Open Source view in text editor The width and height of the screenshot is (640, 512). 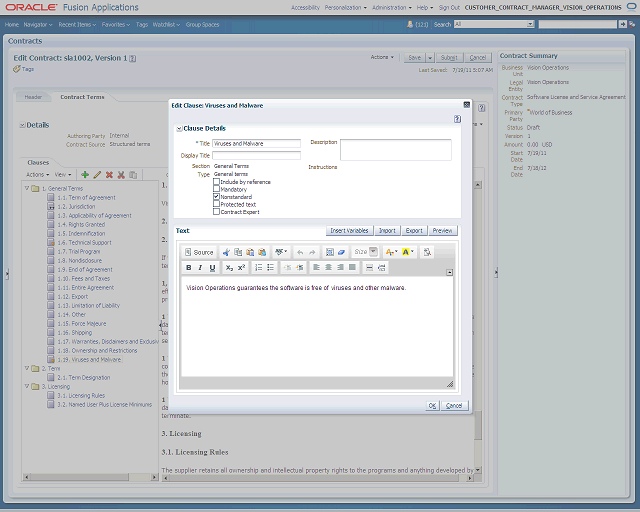pyautogui.click(x=199, y=252)
